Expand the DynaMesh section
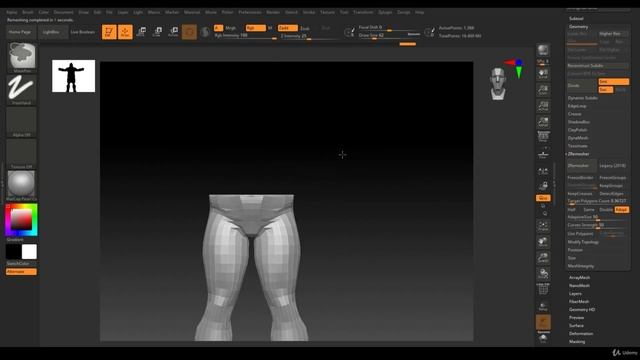The width and height of the screenshot is (640, 360). pyautogui.click(x=578, y=138)
